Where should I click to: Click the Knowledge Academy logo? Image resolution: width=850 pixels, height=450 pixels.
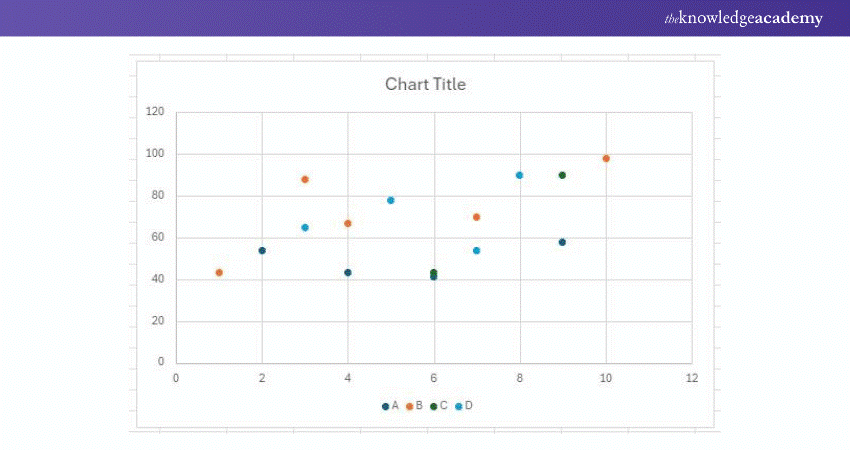[x=744, y=18]
